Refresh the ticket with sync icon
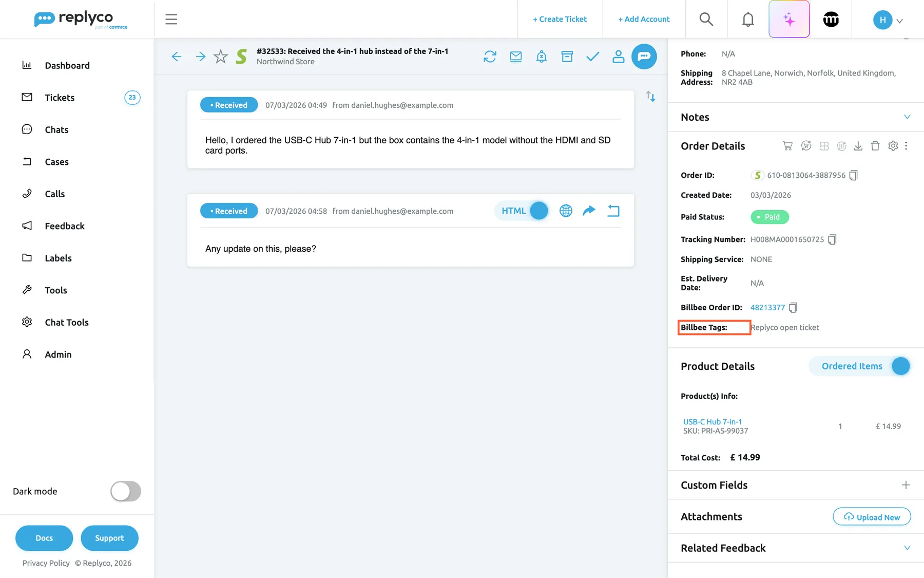Viewport: 924px width, 578px height. [x=490, y=57]
